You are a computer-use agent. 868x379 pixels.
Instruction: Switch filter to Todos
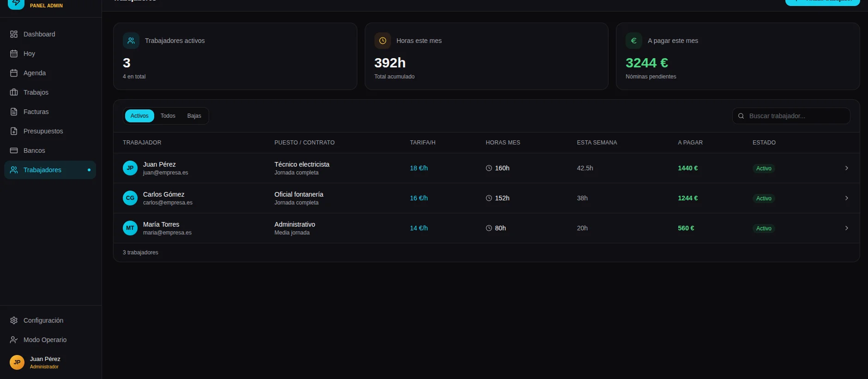coord(168,116)
